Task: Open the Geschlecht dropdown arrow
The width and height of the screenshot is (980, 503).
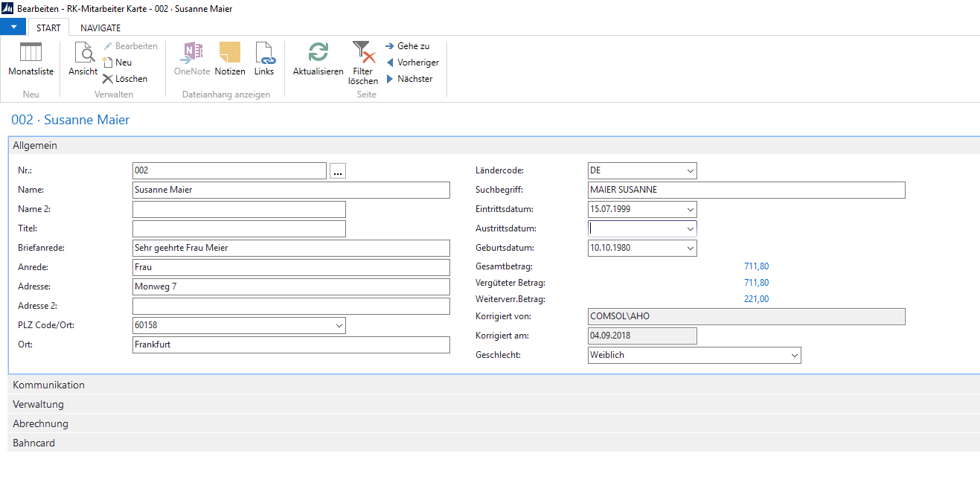Action: click(x=794, y=356)
